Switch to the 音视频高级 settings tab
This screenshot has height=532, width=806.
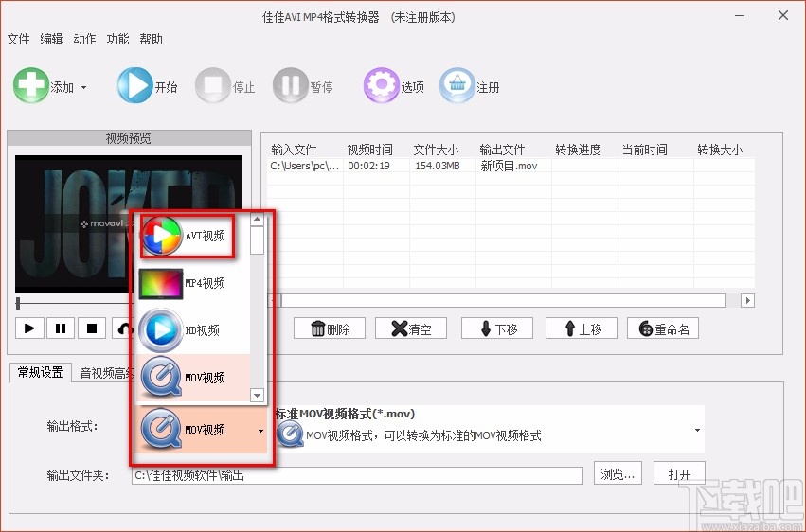click(x=104, y=373)
